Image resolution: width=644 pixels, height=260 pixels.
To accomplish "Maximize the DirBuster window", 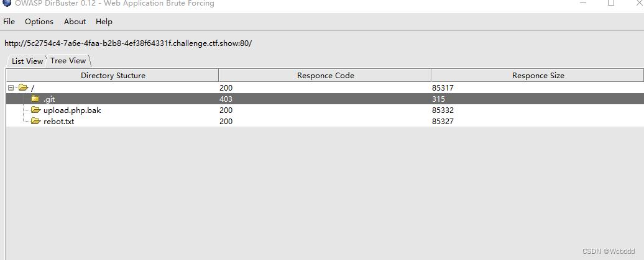I will tap(611, 2).
